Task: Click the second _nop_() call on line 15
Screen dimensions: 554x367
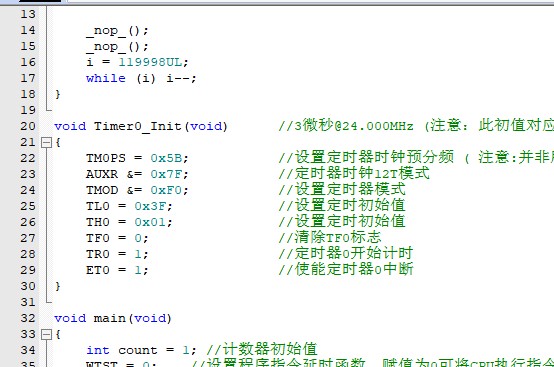Action: coord(117,47)
